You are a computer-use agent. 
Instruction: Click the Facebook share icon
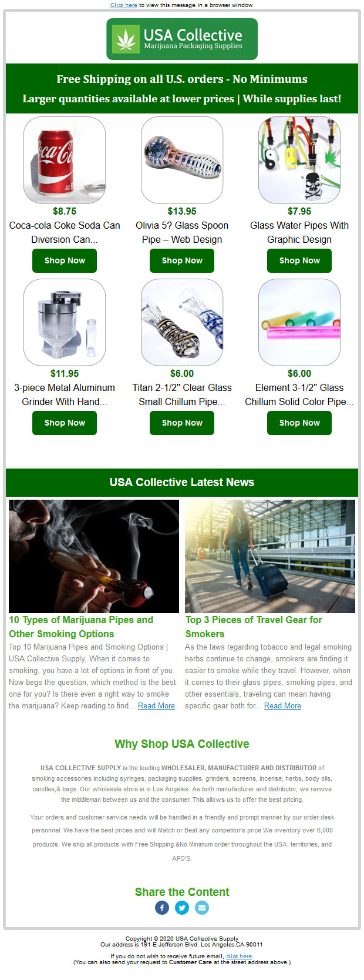click(162, 908)
